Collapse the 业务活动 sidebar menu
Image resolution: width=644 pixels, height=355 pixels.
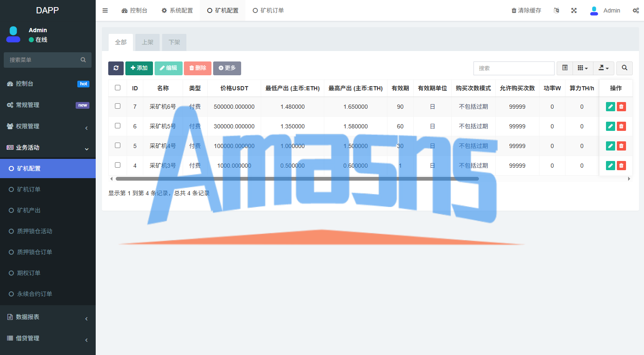[x=48, y=148]
